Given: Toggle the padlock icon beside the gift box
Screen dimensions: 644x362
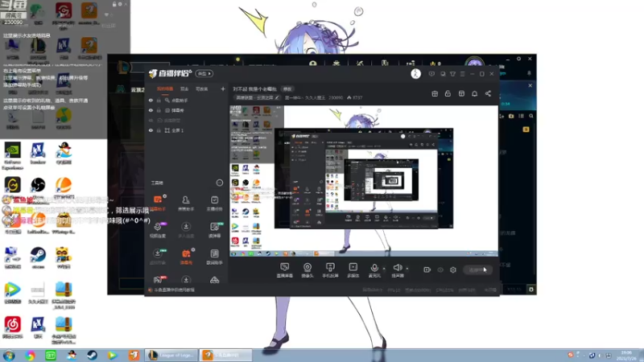Looking at the screenshot, I should [448, 93].
